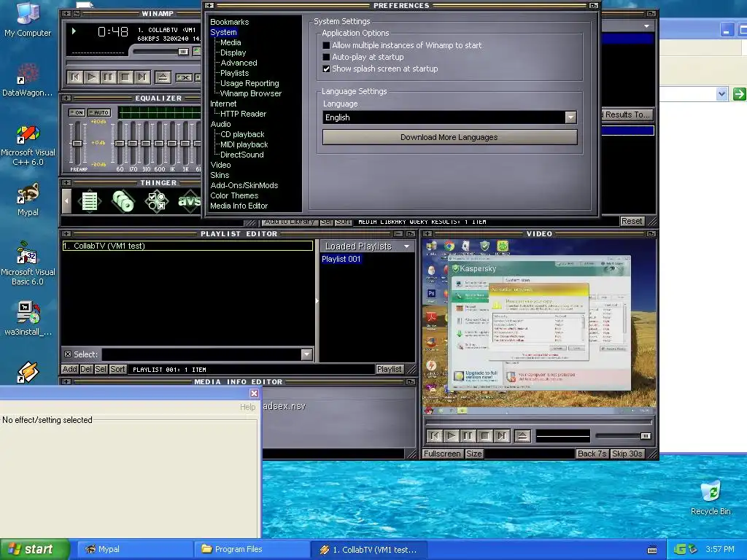Skip to next track in Winamp main window
The width and height of the screenshot is (747, 560).
[x=142, y=77]
